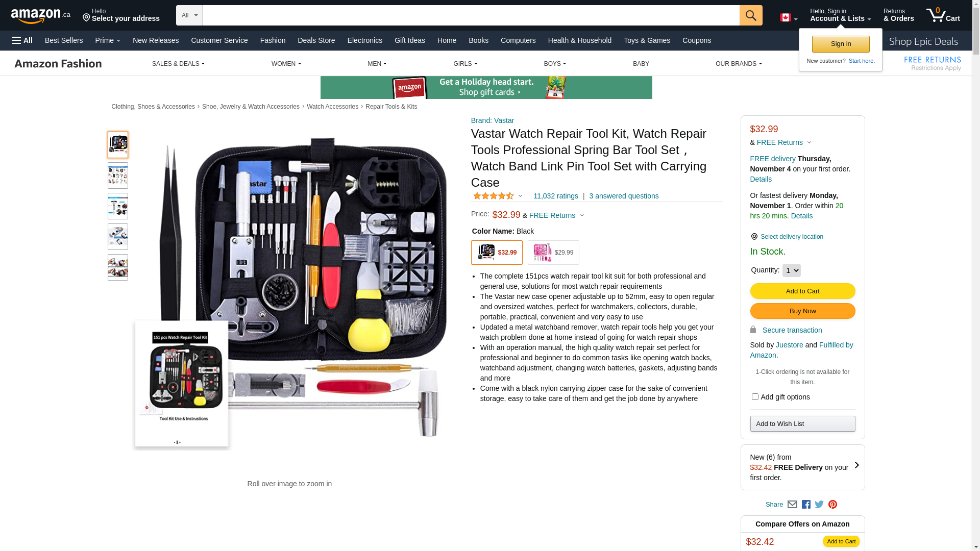The width and height of the screenshot is (980, 551).
Task: Select the pink color option at $29.99
Action: (553, 253)
